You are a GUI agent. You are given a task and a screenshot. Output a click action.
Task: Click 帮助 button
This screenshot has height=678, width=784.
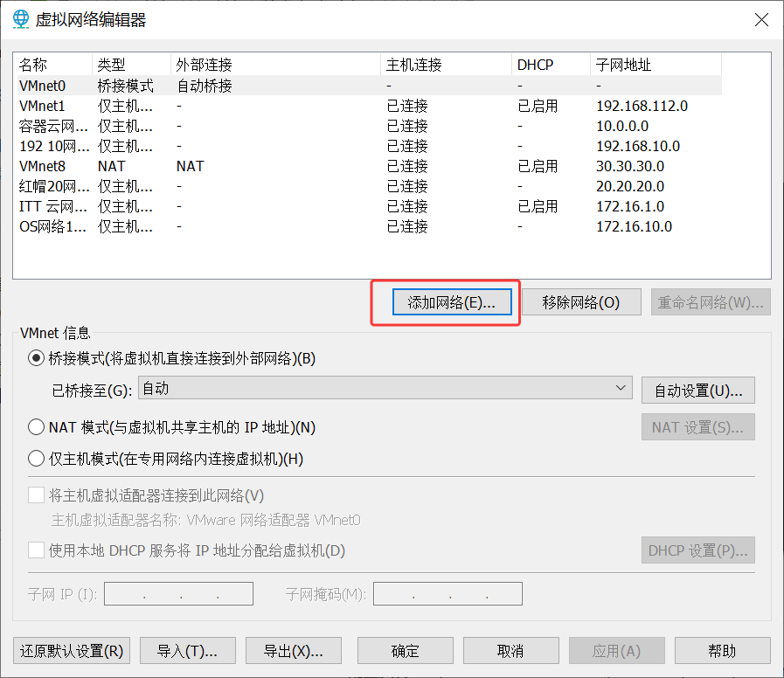tap(723, 651)
